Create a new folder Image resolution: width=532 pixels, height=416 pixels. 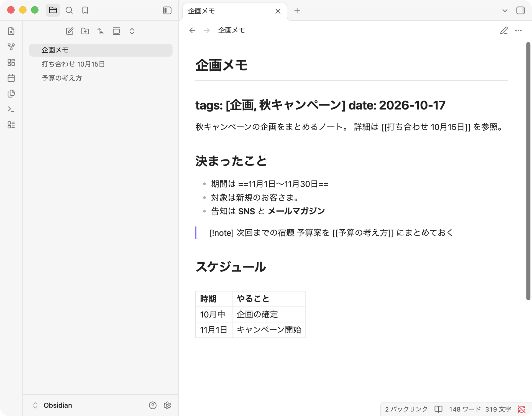[85, 31]
